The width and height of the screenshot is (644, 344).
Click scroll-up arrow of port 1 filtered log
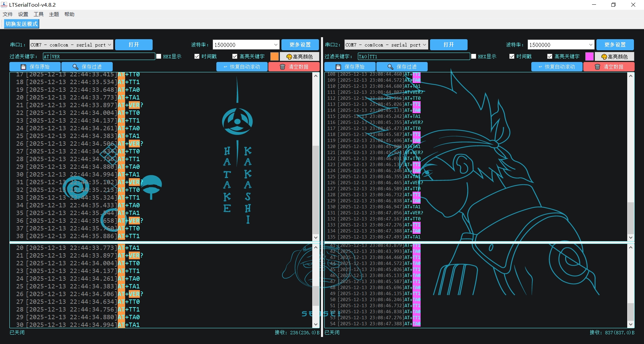(x=316, y=248)
